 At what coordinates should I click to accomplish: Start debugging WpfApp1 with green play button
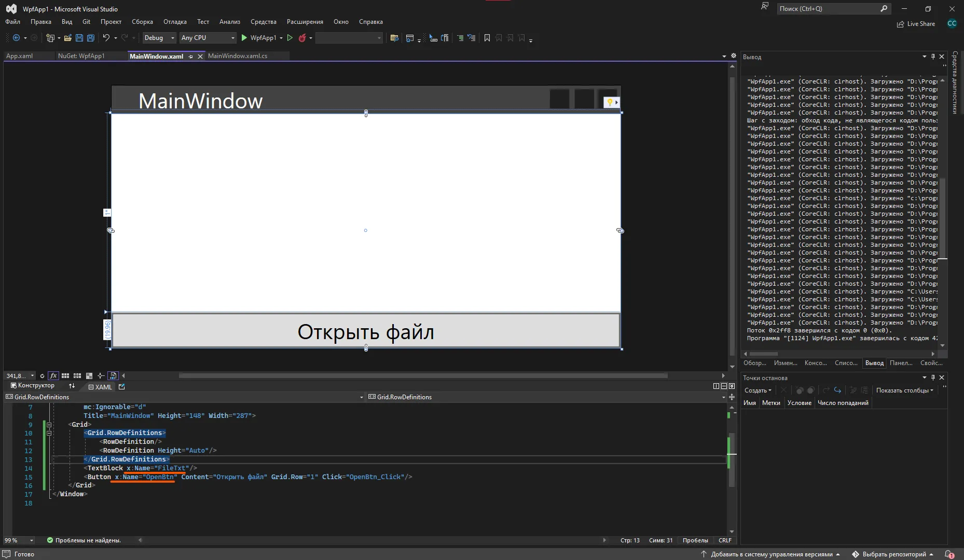244,38
